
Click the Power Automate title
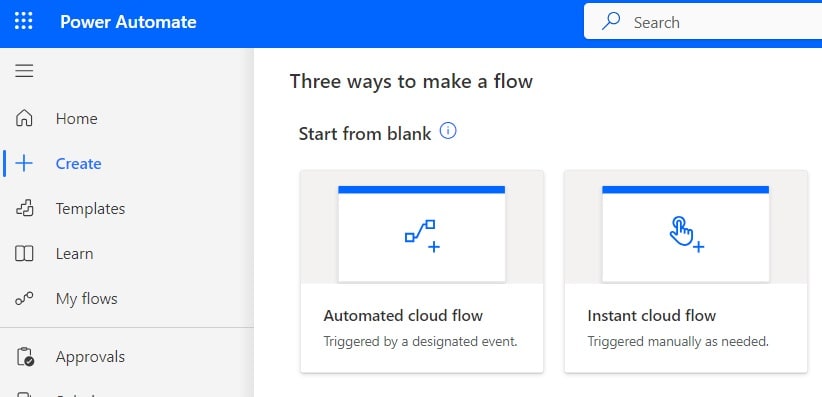click(x=128, y=22)
